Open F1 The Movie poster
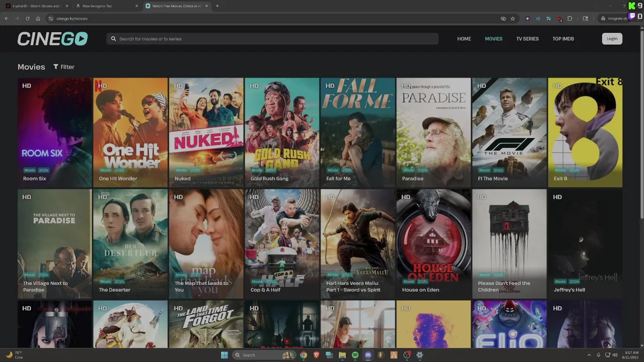Image resolution: width=644 pixels, height=362 pixels. [x=509, y=132]
